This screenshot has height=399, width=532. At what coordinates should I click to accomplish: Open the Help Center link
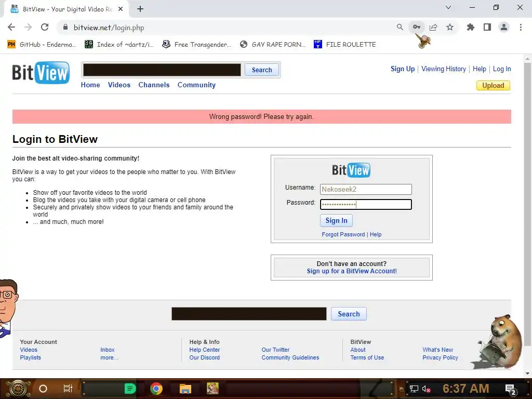click(x=205, y=350)
